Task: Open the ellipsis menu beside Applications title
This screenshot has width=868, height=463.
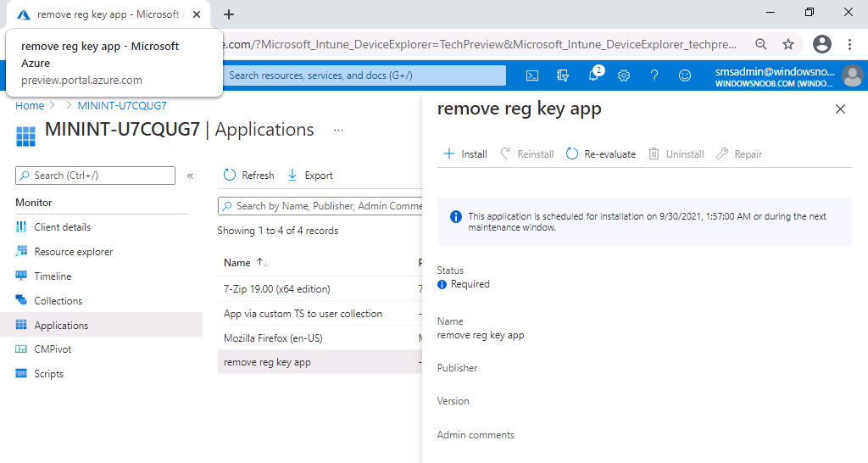Action: pos(339,130)
